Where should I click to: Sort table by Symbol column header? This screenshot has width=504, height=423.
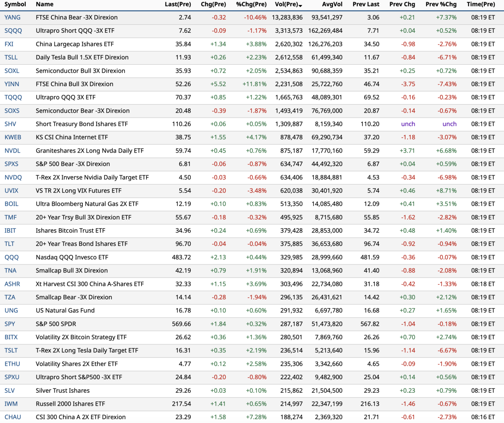(15, 4)
